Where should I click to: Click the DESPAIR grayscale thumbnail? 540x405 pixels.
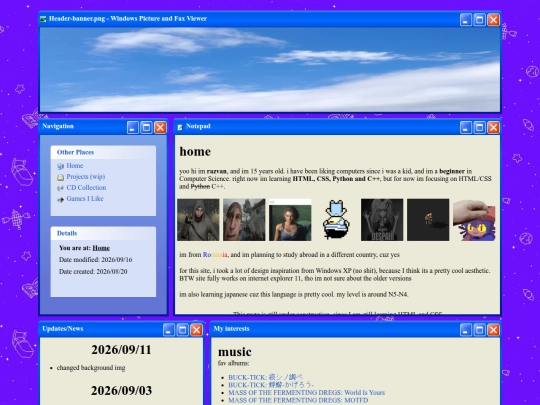coord(382,220)
